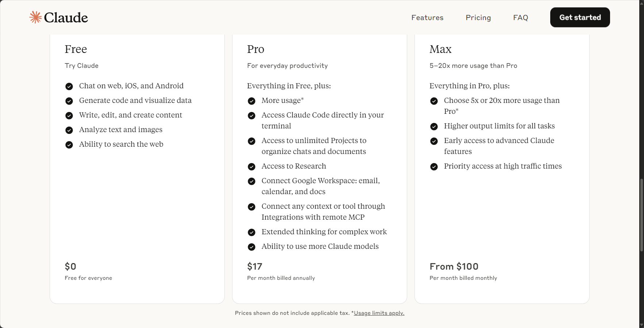Open the FAQ navigation item
This screenshot has width=644, height=328.
point(520,18)
